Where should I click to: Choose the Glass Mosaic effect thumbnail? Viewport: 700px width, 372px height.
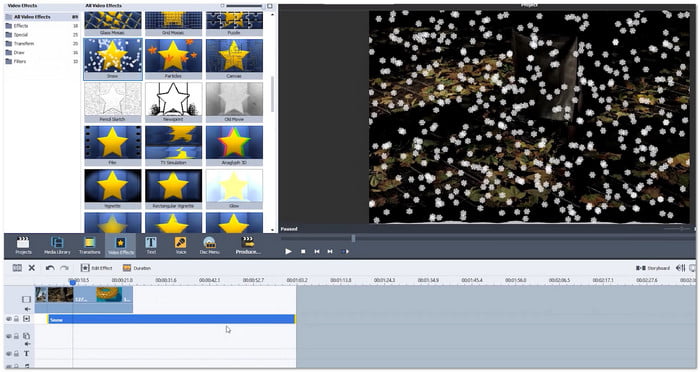point(112,24)
